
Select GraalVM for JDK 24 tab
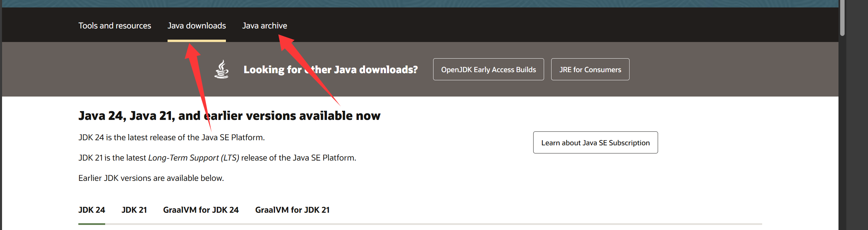click(x=201, y=210)
